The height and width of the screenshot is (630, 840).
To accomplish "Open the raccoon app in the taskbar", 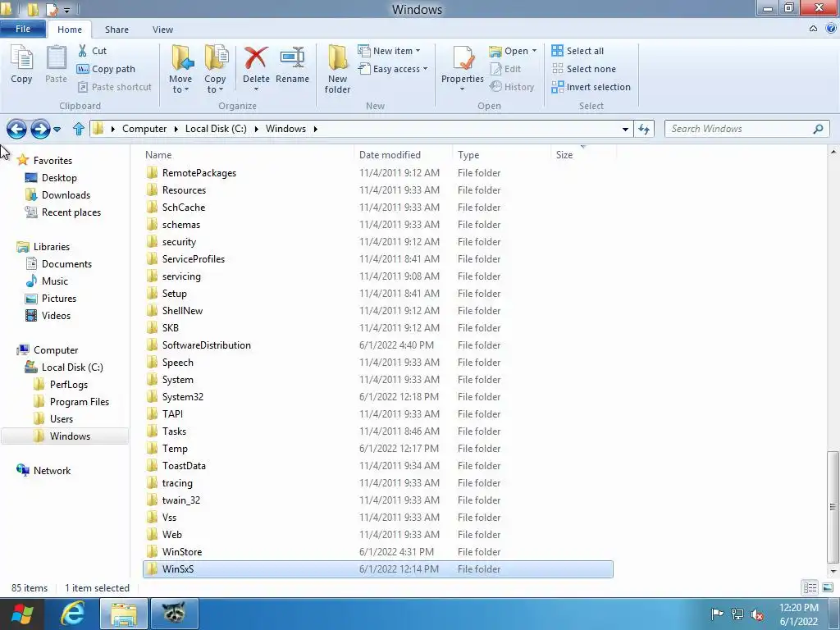I will [x=175, y=614].
